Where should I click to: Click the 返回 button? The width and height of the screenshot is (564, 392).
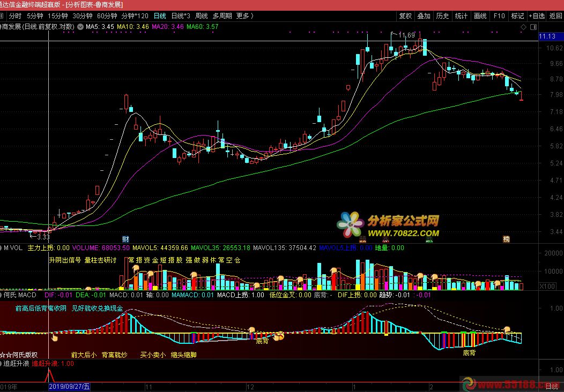click(x=555, y=16)
